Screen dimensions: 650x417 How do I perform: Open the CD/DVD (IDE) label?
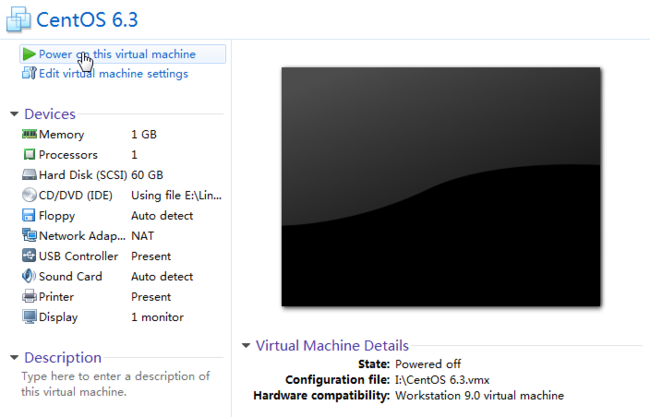point(75,195)
